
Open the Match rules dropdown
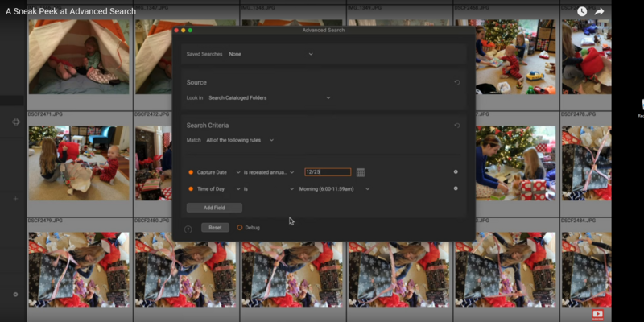(x=240, y=140)
